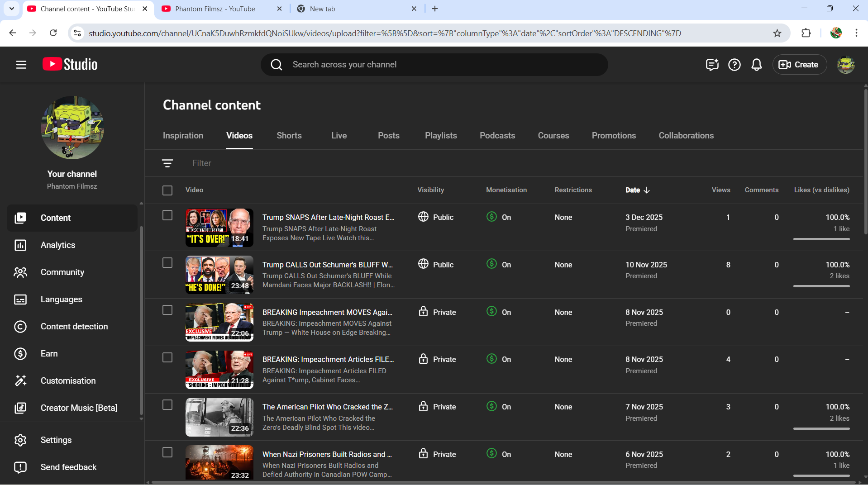Open the help question mark icon
The height and width of the screenshot is (485, 868).
[x=734, y=65]
